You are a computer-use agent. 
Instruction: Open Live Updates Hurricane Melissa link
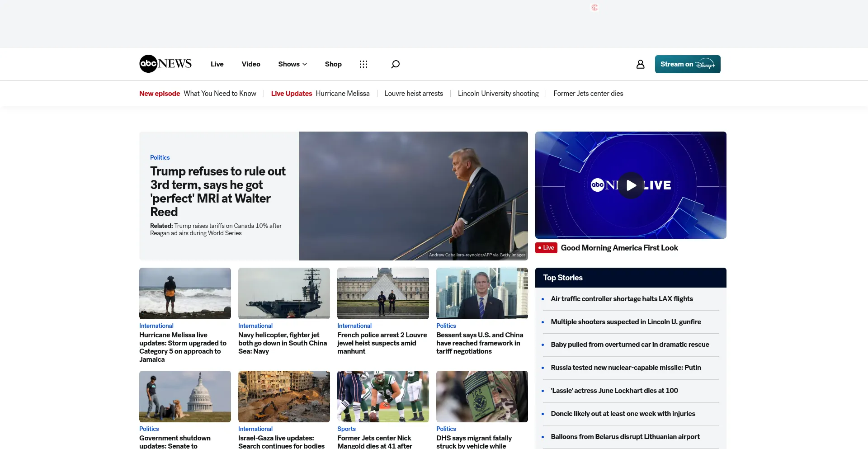pyautogui.click(x=320, y=94)
